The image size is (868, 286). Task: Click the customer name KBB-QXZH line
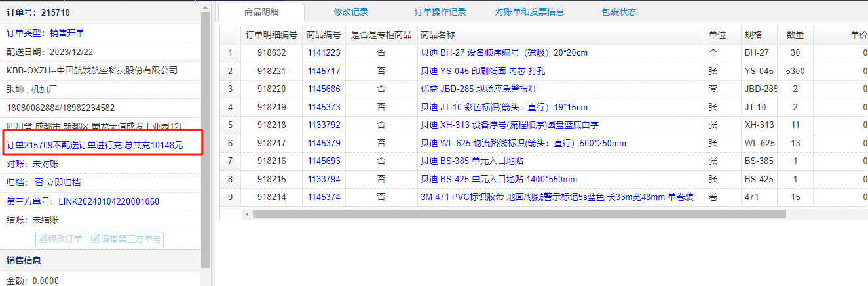92,70
